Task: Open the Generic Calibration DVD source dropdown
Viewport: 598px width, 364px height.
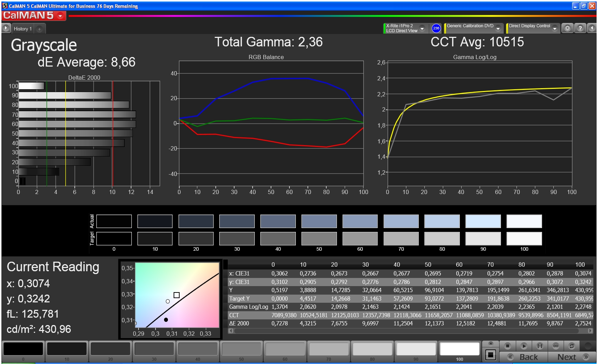Action: coord(498,28)
